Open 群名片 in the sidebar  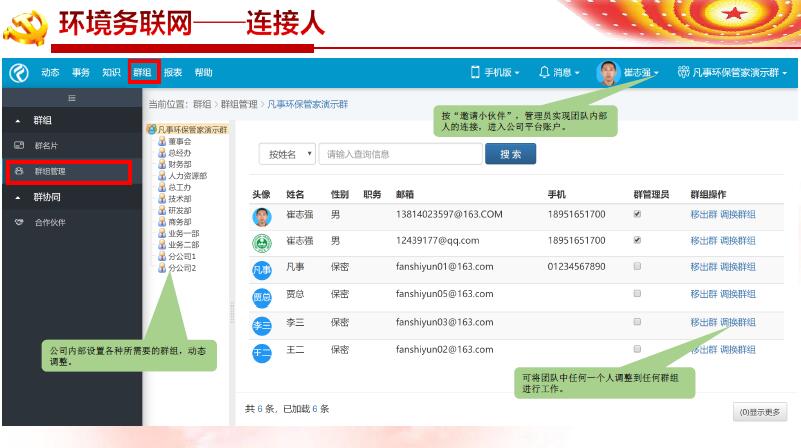click(47, 146)
